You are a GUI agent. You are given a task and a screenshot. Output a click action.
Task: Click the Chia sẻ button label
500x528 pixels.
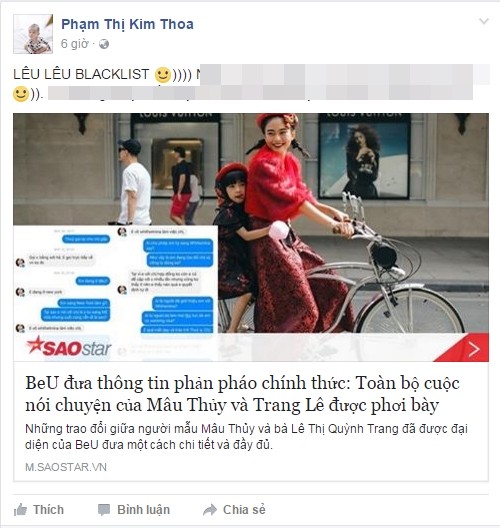tap(244, 510)
